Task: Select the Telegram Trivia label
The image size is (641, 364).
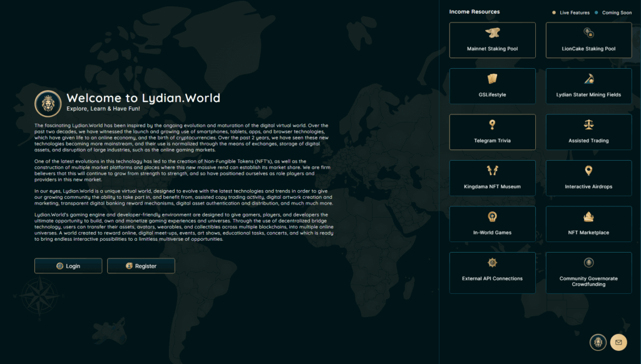Action: [x=492, y=141]
